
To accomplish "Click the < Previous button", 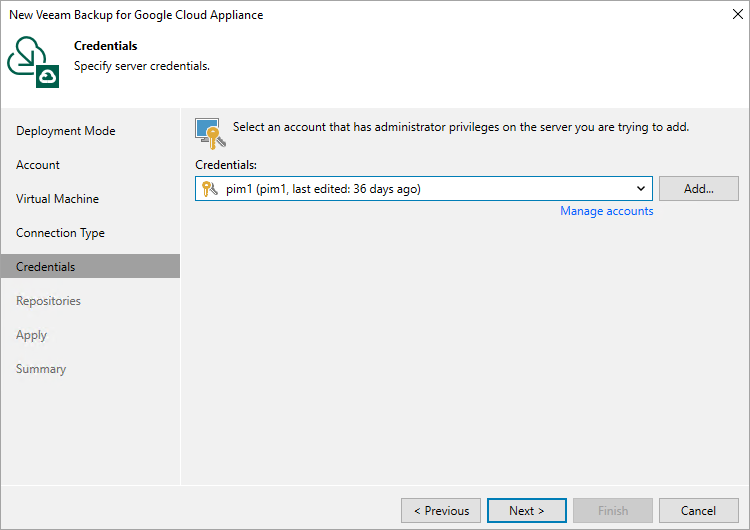I will tap(441, 510).
